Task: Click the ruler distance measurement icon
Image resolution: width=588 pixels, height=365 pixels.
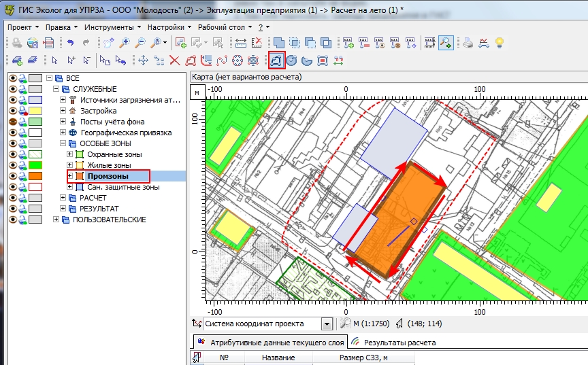Action: click(x=240, y=43)
